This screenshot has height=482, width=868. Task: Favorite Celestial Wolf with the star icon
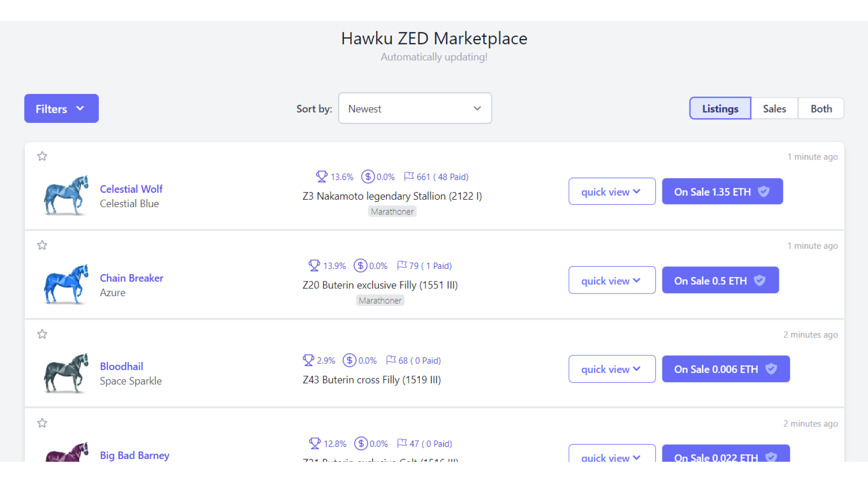click(x=42, y=156)
